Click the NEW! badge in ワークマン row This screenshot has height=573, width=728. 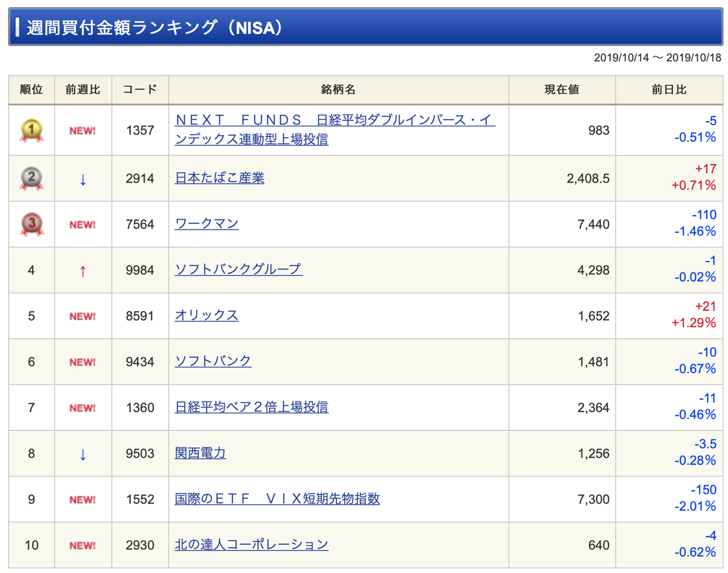82,225
